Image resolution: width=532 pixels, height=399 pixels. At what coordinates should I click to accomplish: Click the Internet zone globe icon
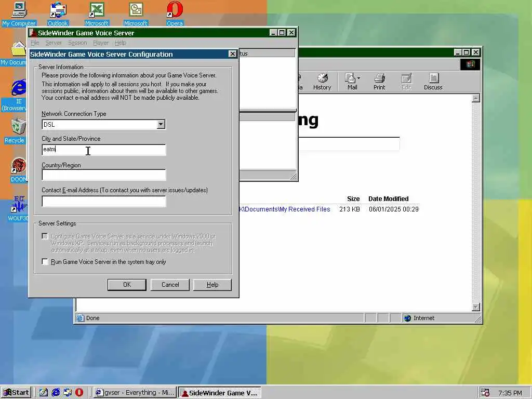(x=407, y=318)
